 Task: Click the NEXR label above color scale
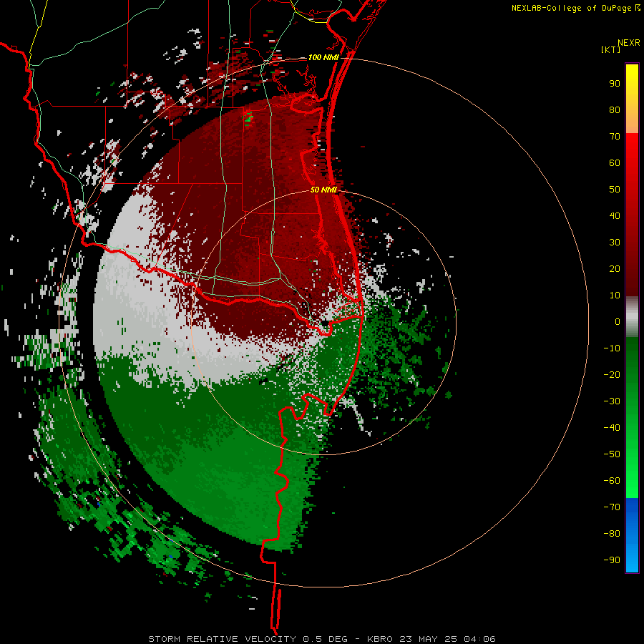(628, 43)
